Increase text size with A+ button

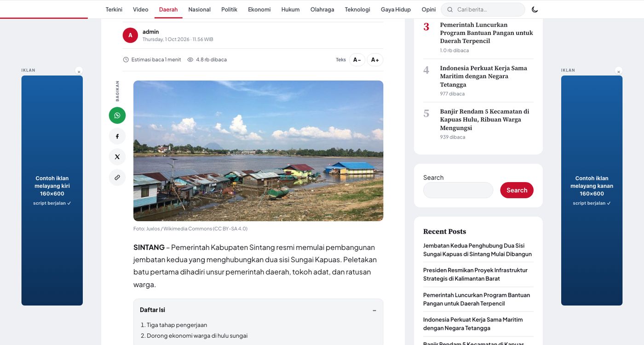(375, 60)
